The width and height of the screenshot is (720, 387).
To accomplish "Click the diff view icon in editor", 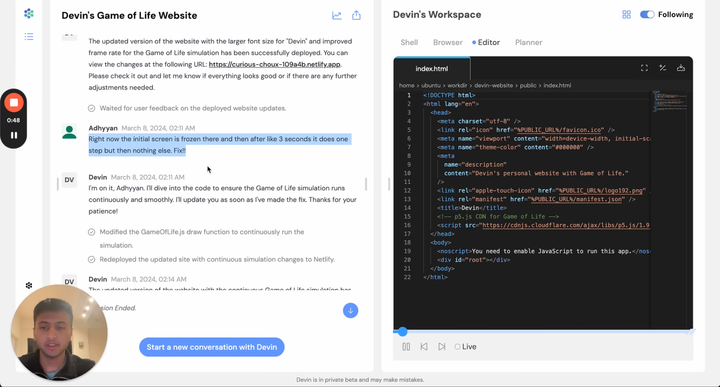I will click(663, 68).
